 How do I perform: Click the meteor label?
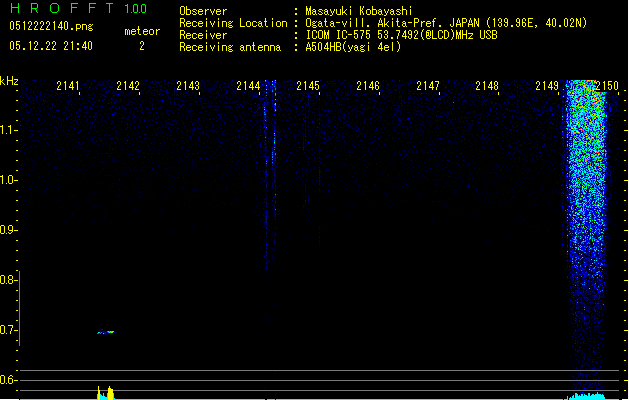click(x=142, y=31)
